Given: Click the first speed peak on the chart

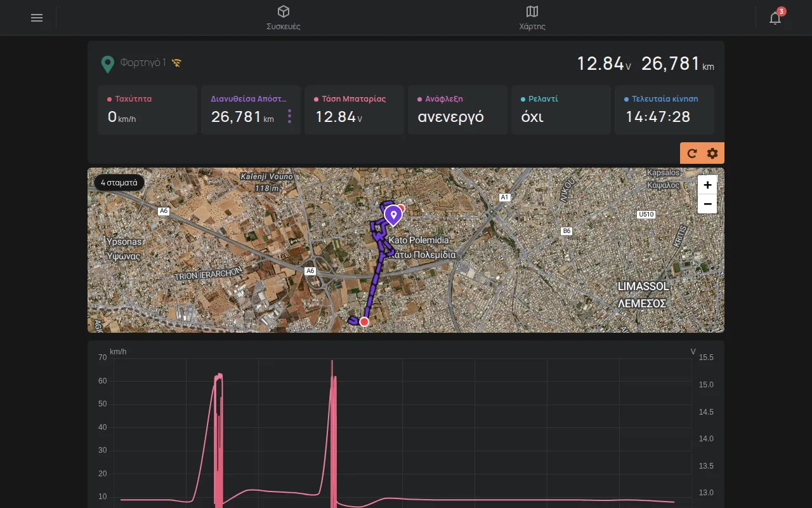Looking at the screenshot, I should click(x=218, y=376).
